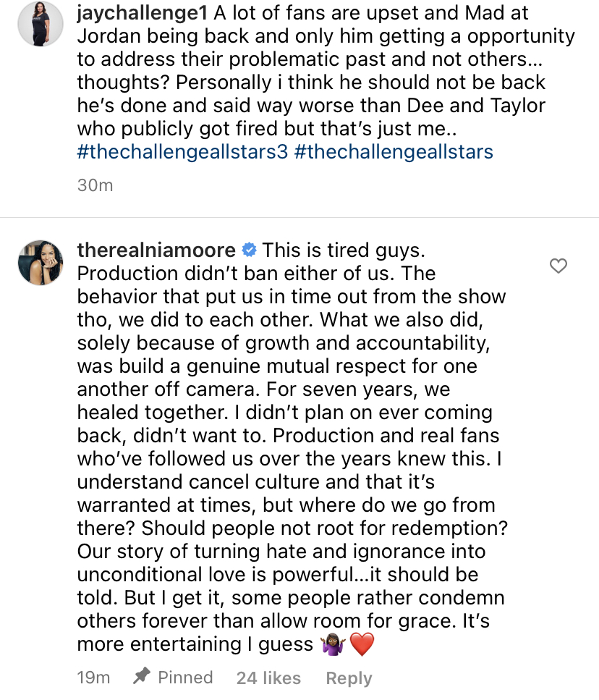Open the #thechallengeallstars3 hashtag
Image resolution: width=599 pixels, height=700 pixels.
pos(182,152)
